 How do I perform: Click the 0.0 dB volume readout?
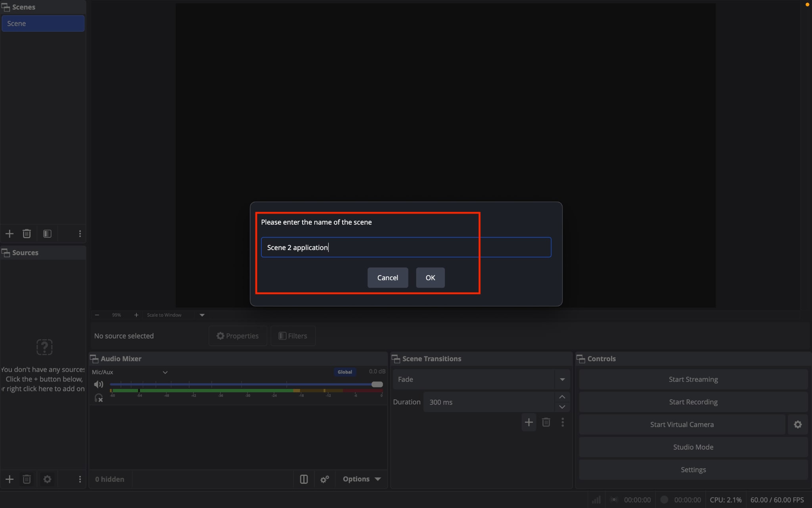coord(377,371)
